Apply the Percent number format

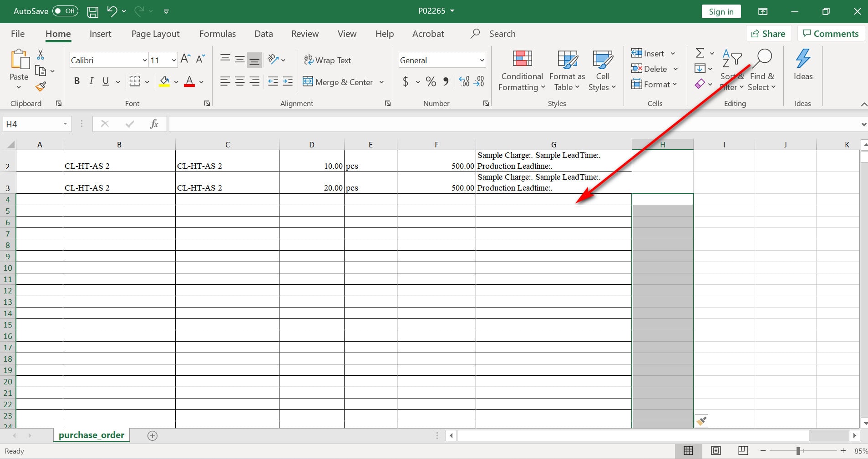coord(430,82)
